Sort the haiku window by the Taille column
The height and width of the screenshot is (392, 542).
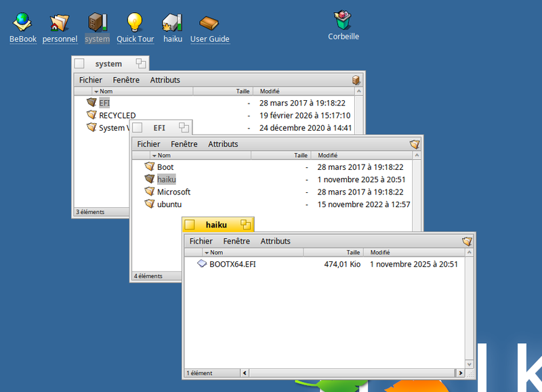tap(353, 252)
